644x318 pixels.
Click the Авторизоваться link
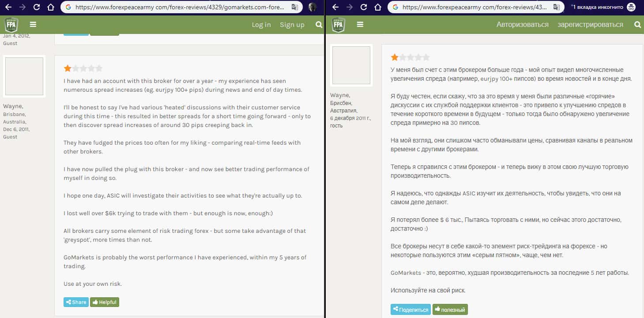pyautogui.click(x=523, y=25)
